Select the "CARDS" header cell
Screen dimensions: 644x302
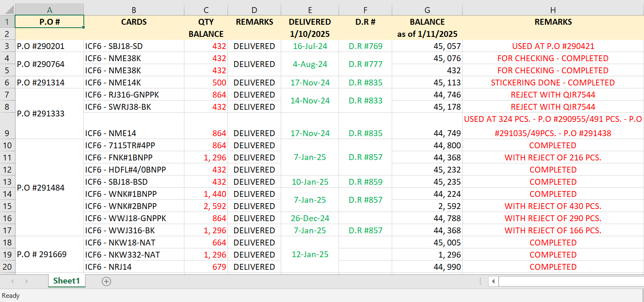(134, 22)
